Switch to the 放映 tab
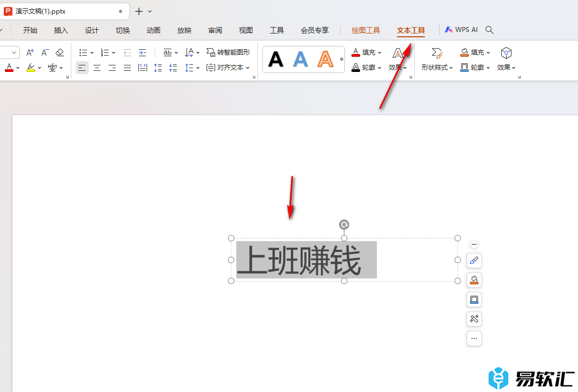The width and height of the screenshot is (578, 392). click(184, 30)
